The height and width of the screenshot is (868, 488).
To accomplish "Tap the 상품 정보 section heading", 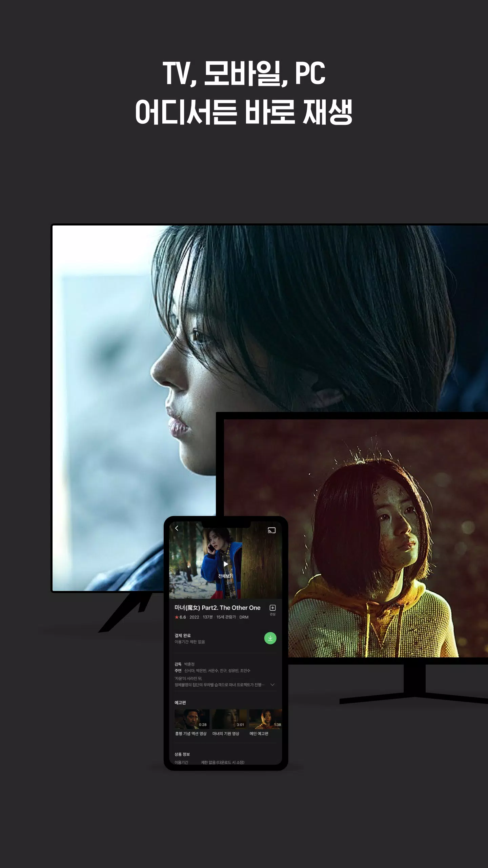I will tap(182, 754).
